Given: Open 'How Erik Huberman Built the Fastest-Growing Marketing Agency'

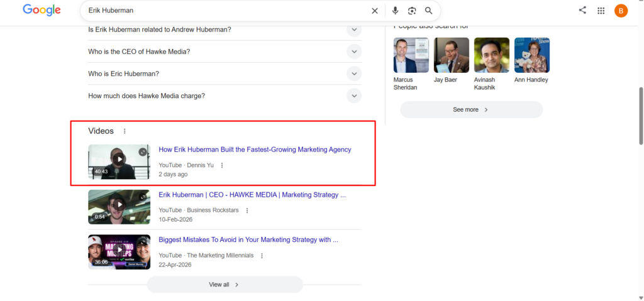Looking at the screenshot, I should pos(255,150).
